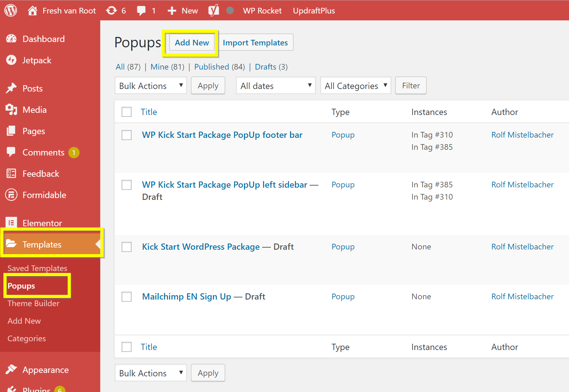Open the bottom Bulk Actions dropdown
The image size is (569, 392).
click(x=151, y=373)
